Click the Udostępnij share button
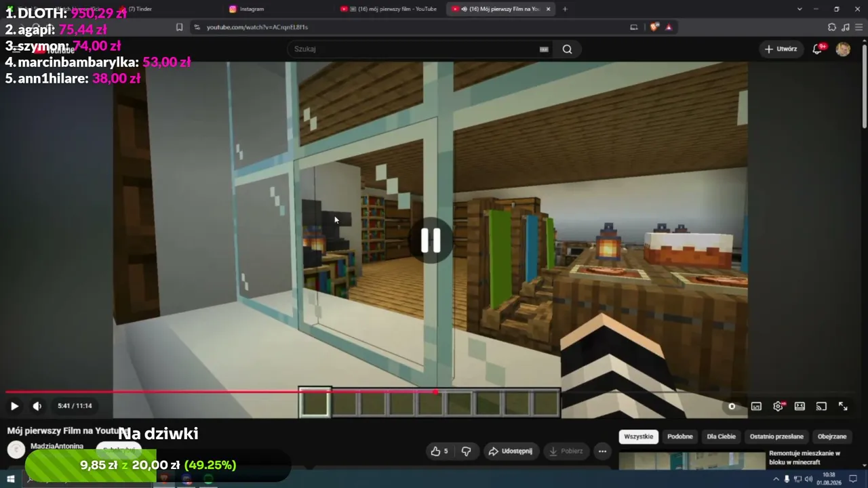This screenshot has height=488, width=868. click(510, 451)
